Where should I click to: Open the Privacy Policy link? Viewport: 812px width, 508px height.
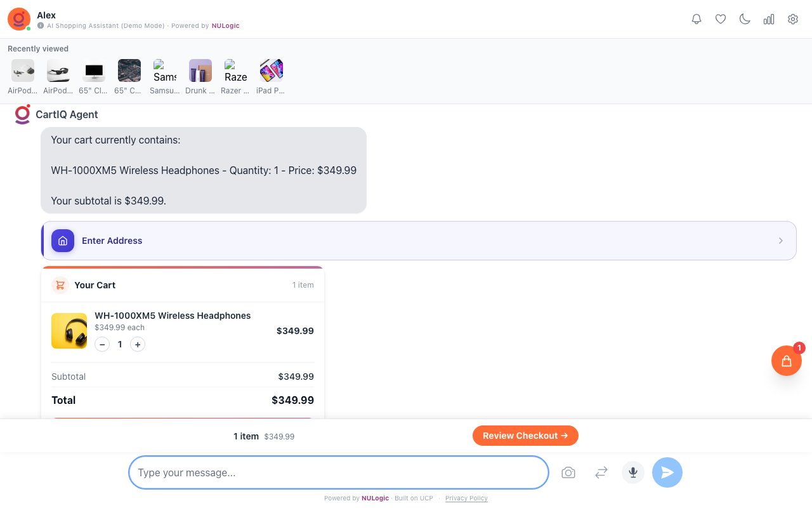pos(466,498)
